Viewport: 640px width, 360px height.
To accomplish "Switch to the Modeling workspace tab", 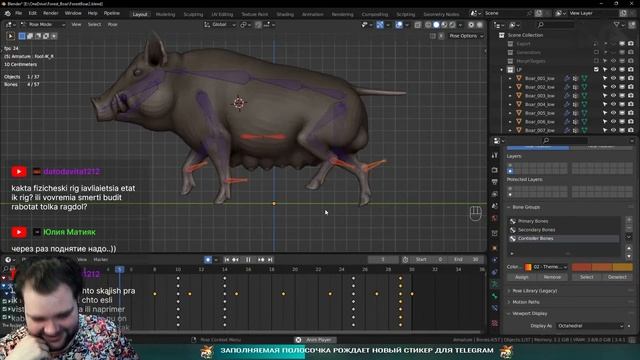I will coord(165,14).
